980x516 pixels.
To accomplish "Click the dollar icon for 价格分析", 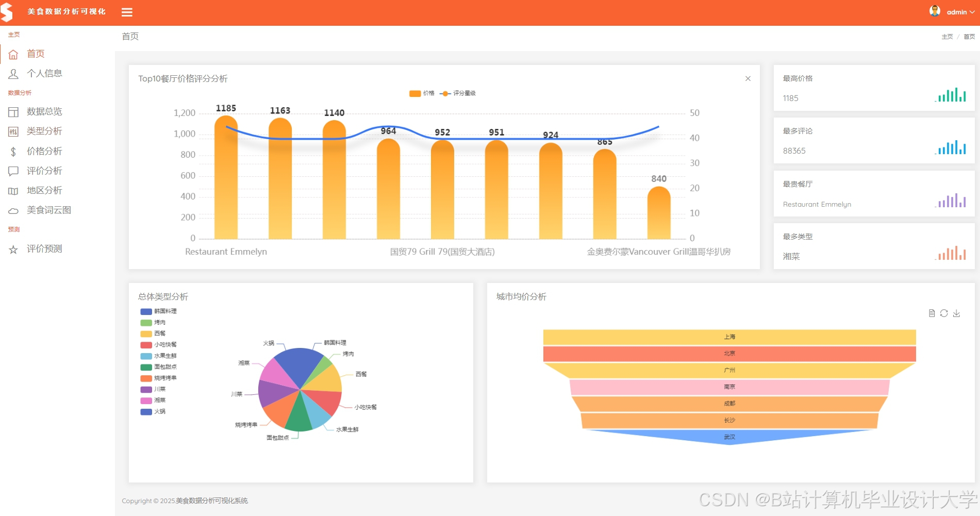I will 13,151.
